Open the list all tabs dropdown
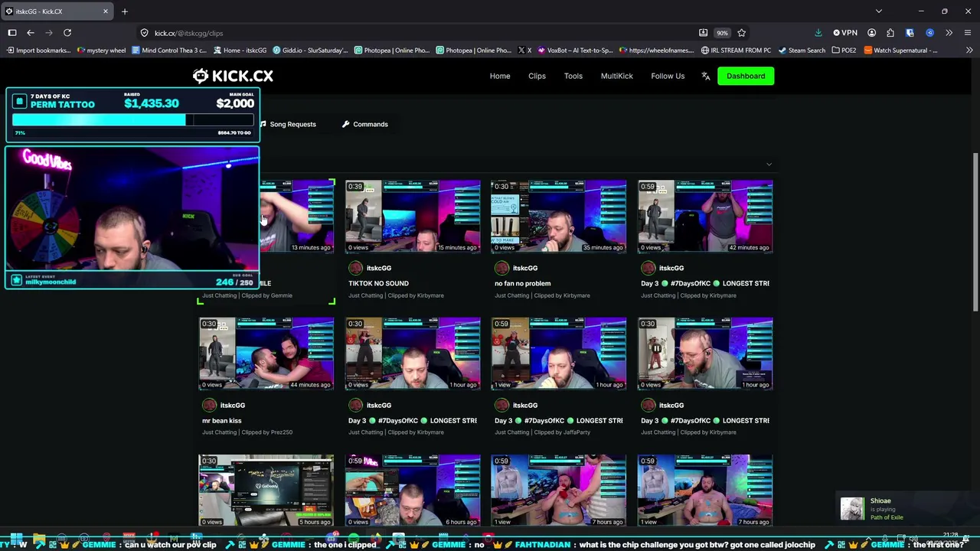The image size is (980, 551). [x=879, y=11]
